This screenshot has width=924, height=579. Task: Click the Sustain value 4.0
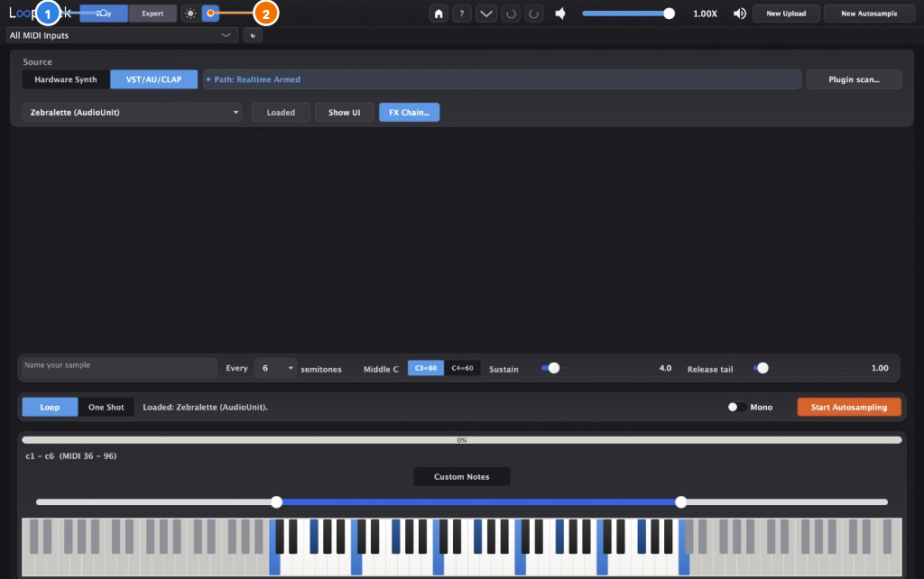click(x=665, y=368)
